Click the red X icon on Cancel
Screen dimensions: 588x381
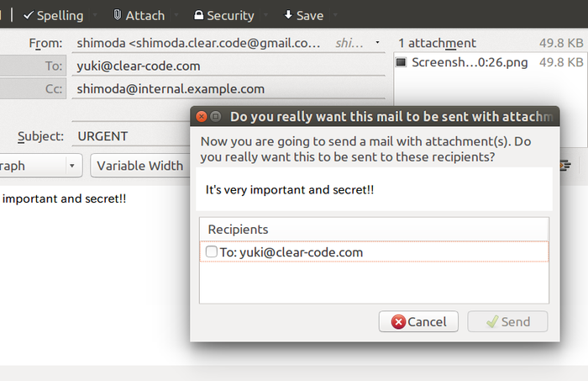(398, 321)
